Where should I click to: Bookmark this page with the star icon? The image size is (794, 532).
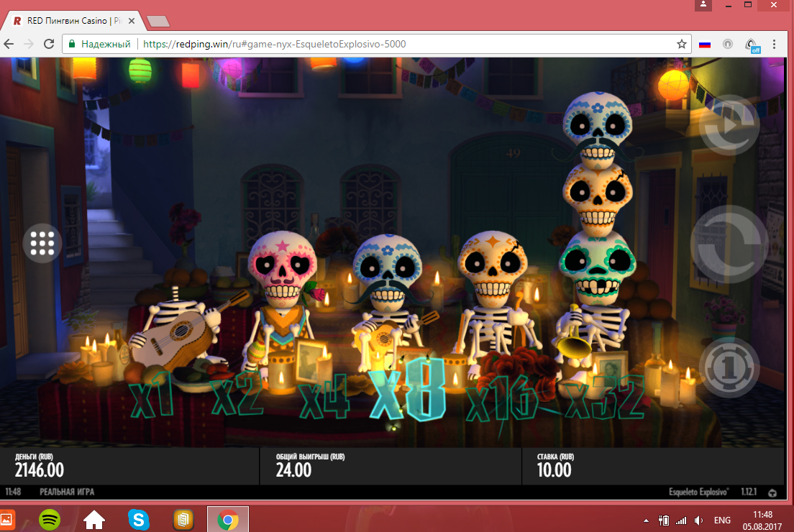(682, 44)
